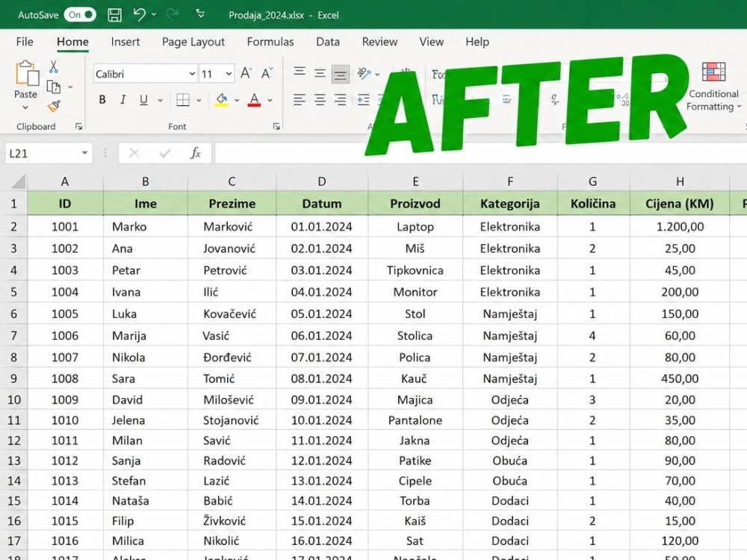Image resolution: width=747 pixels, height=560 pixels.
Task: Open the Insert tab
Action: point(125,42)
